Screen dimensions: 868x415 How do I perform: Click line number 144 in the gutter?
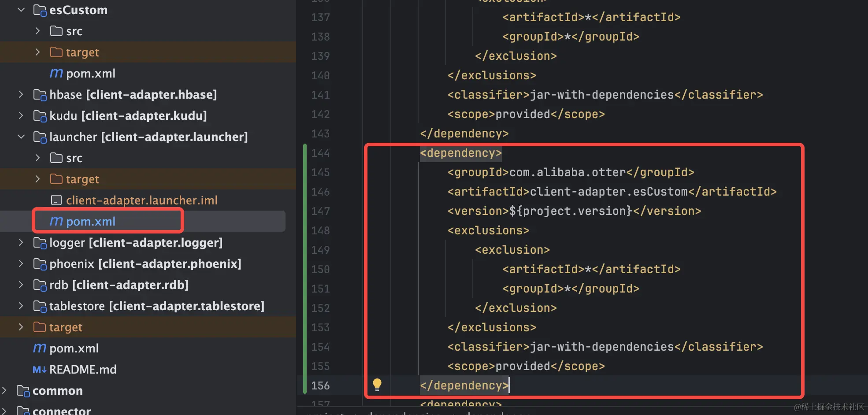320,153
